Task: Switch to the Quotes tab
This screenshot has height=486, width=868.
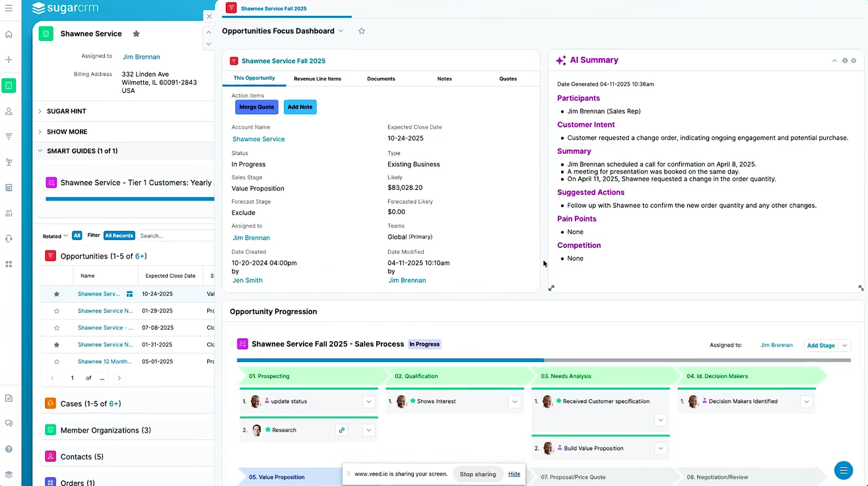Action: 508,78
